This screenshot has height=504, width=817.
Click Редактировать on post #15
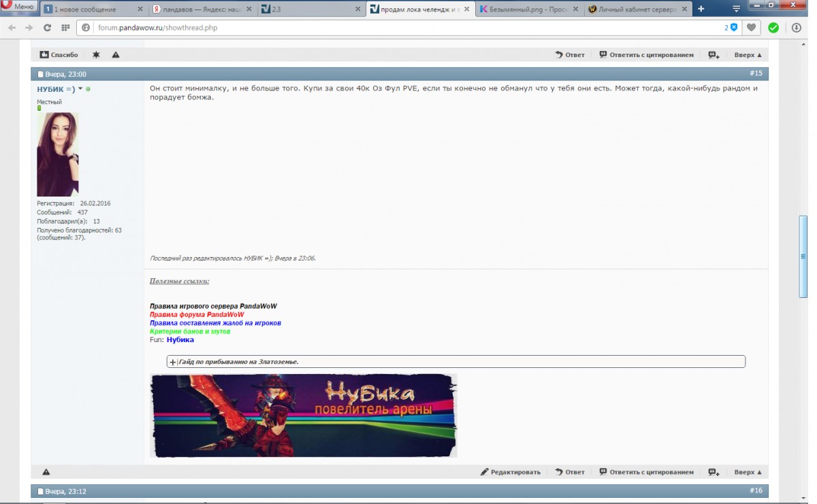tap(511, 471)
